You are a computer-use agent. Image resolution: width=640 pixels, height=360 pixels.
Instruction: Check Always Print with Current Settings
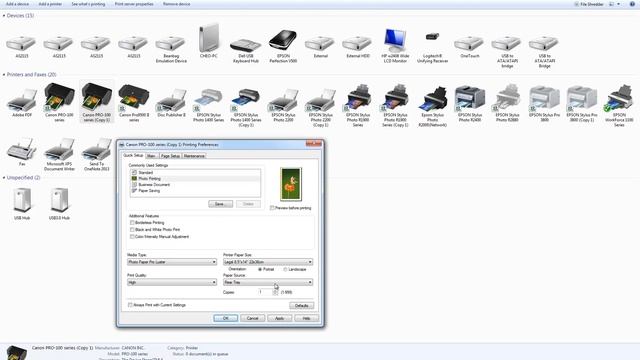tap(131, 305)
